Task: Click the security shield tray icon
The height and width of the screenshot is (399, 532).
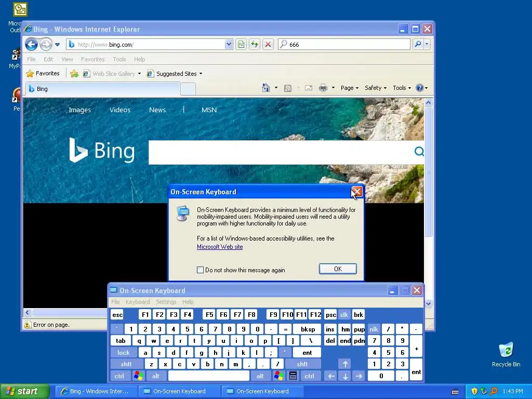Action: pos(474,391)
